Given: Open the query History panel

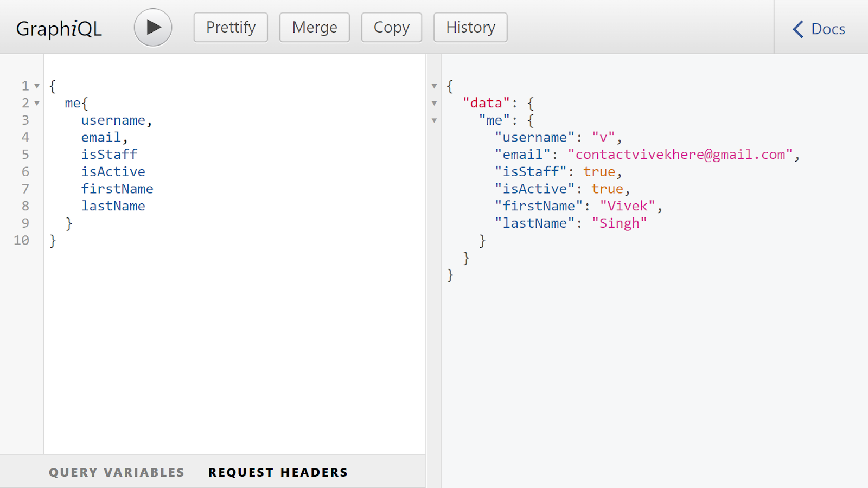Looking at the screenshot, I should coord(470,27).
